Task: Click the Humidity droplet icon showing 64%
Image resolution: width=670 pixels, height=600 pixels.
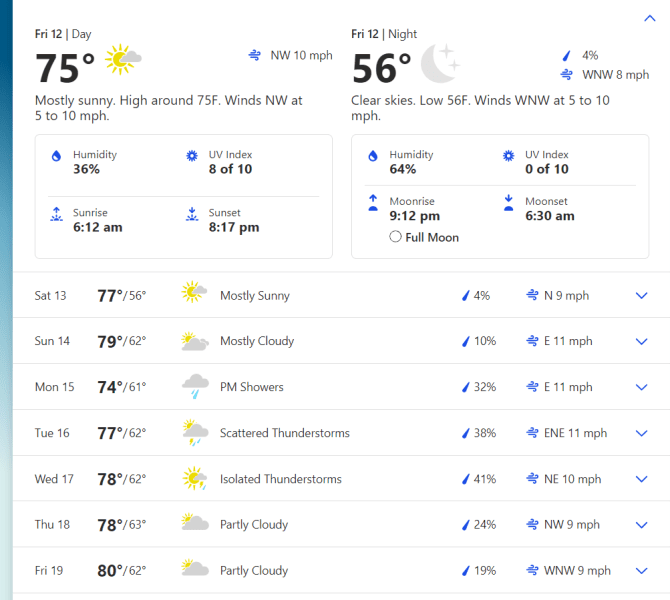Action: point(373,156)
